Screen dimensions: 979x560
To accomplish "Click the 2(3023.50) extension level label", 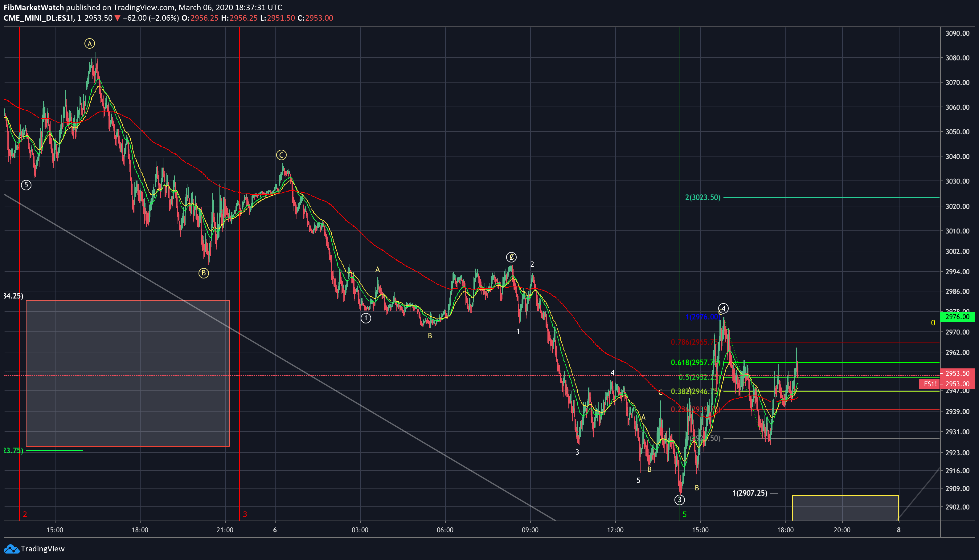I will point(703,198).
